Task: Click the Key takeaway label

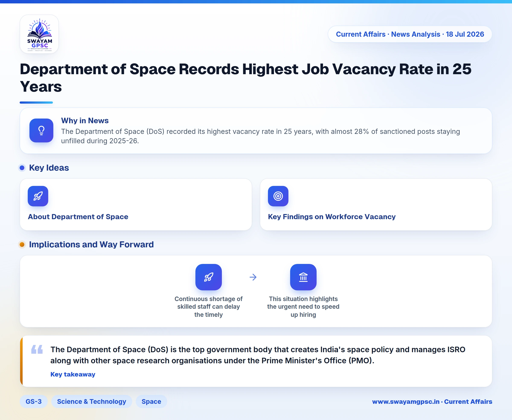Action: click(73, 374)
